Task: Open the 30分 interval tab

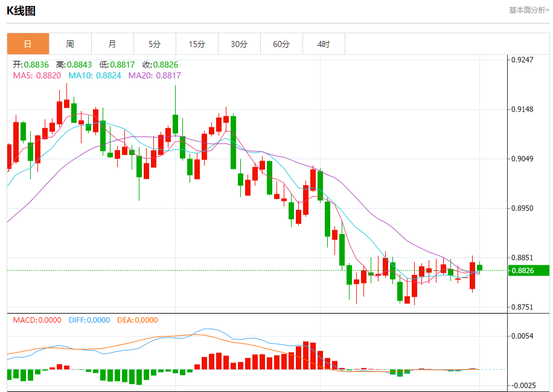Action: coord(240,44)
